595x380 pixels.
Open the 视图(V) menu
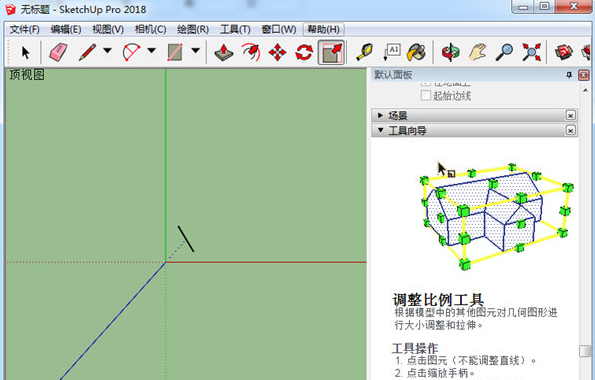coord(108,30)
